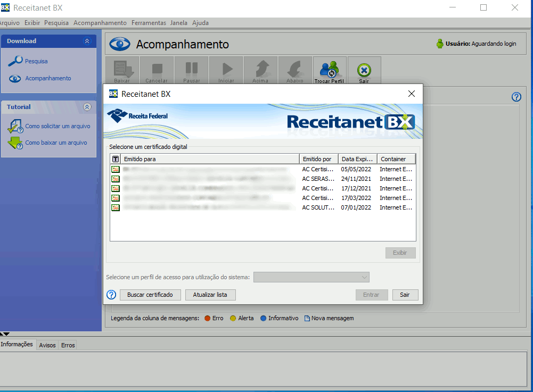Click the Cancelar toolbar icon

click(157, 70)
